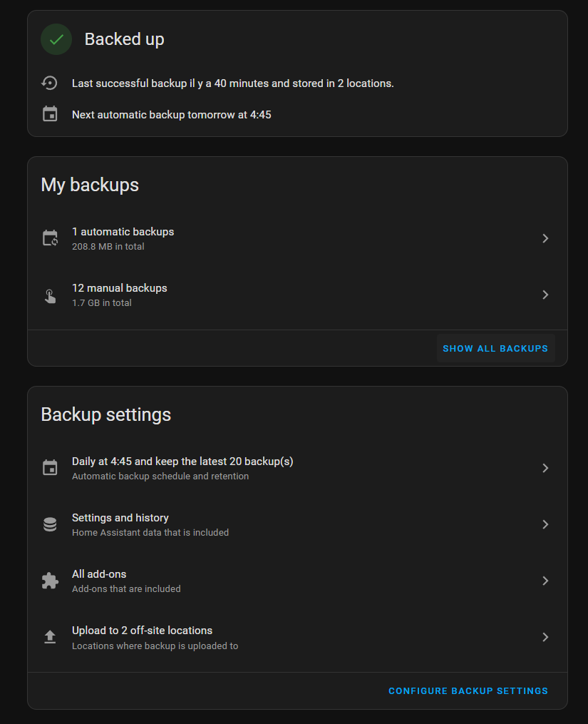Expand the automatic backups row chevron

[545, 238]
